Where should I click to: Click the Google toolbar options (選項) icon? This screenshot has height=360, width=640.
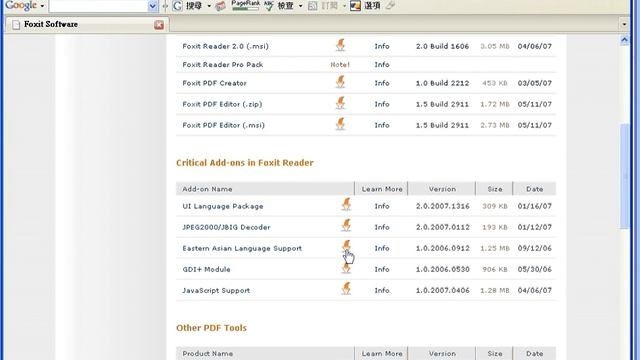click(355, 6)
